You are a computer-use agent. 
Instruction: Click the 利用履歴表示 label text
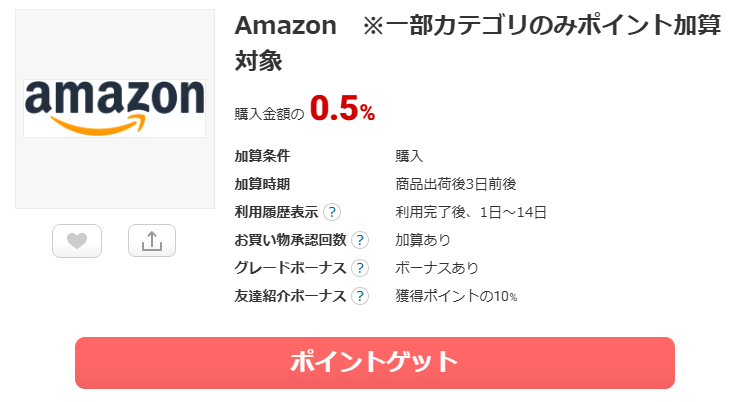click(276, 212)
